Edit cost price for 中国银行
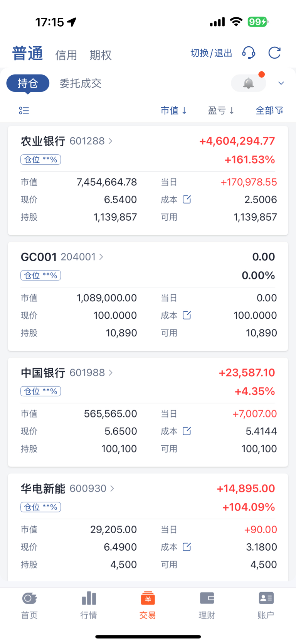Viewport: 296px width, 644px height. [x=187, y=431]
